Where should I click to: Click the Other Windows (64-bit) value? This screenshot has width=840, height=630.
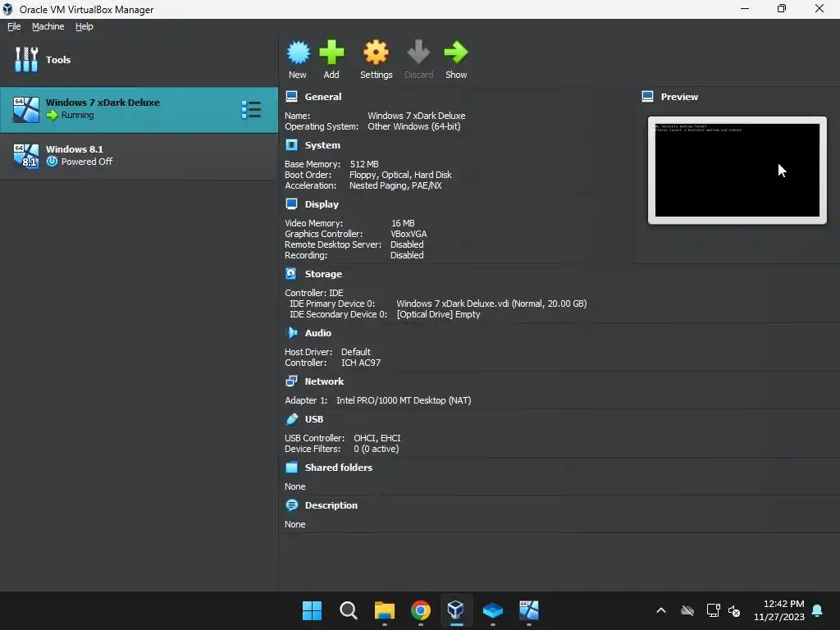coord(413,126)
